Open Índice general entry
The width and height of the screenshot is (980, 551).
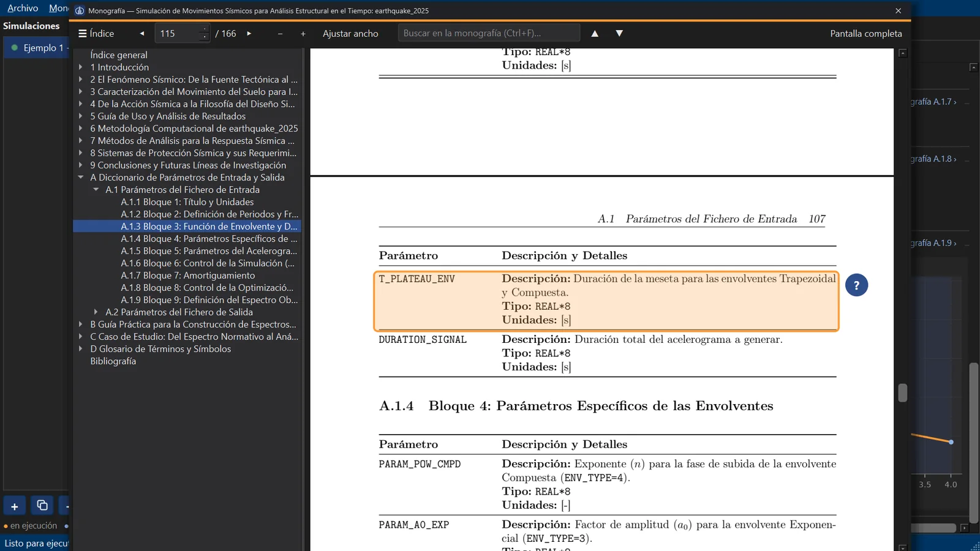119,55
